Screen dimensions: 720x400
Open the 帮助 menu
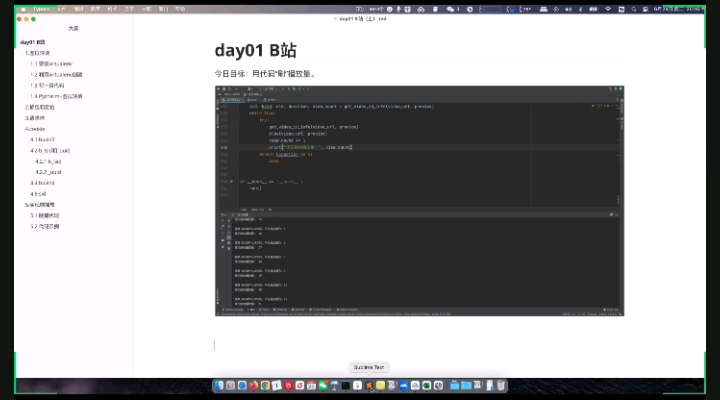point(180,9)
